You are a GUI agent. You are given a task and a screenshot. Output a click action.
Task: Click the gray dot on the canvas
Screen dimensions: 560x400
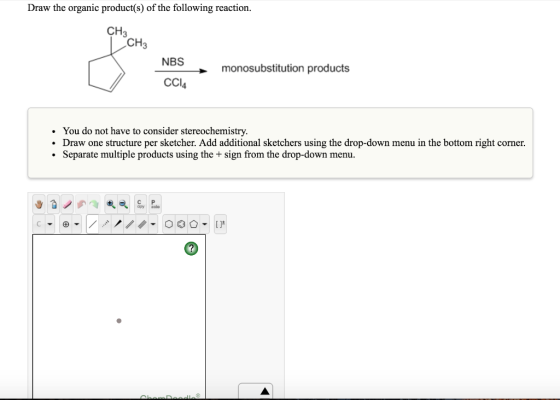click(119, 321)
